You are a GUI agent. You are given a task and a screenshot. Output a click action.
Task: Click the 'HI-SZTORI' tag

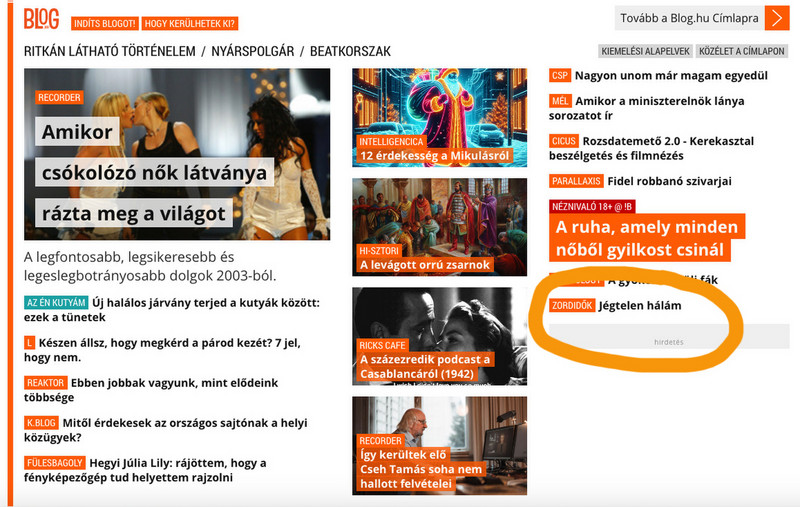tap(379, 251)
